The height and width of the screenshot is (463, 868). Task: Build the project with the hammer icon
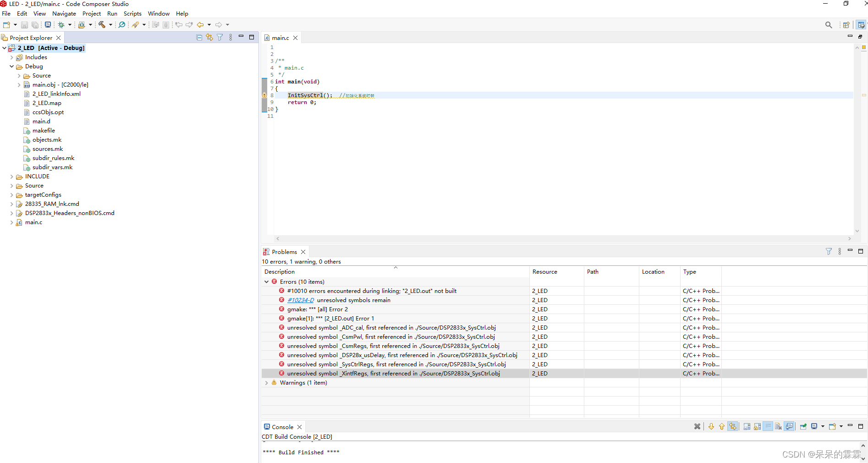pos(102,25)
